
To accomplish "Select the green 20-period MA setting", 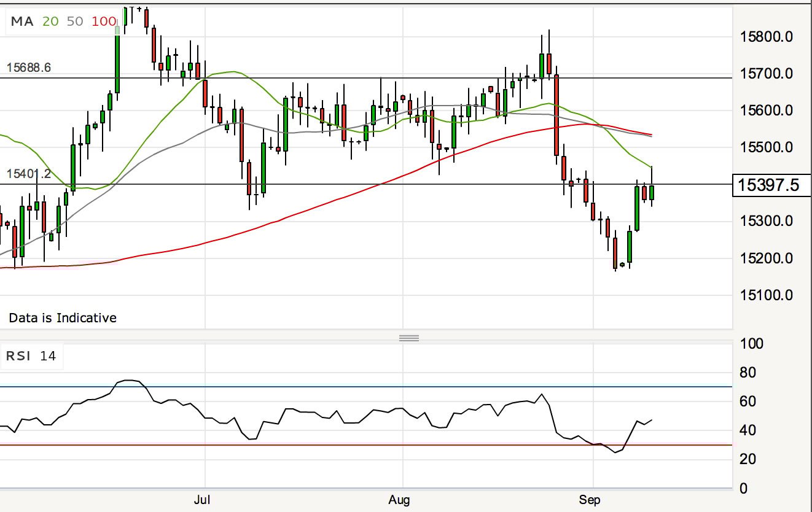I will tap(50, 21).
